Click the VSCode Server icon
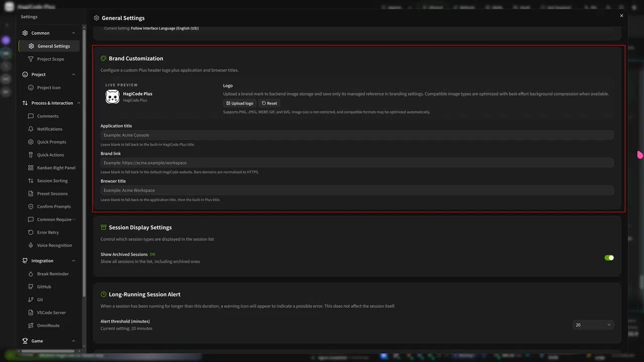This screenshot has width=644, height=362. point(31,313)
